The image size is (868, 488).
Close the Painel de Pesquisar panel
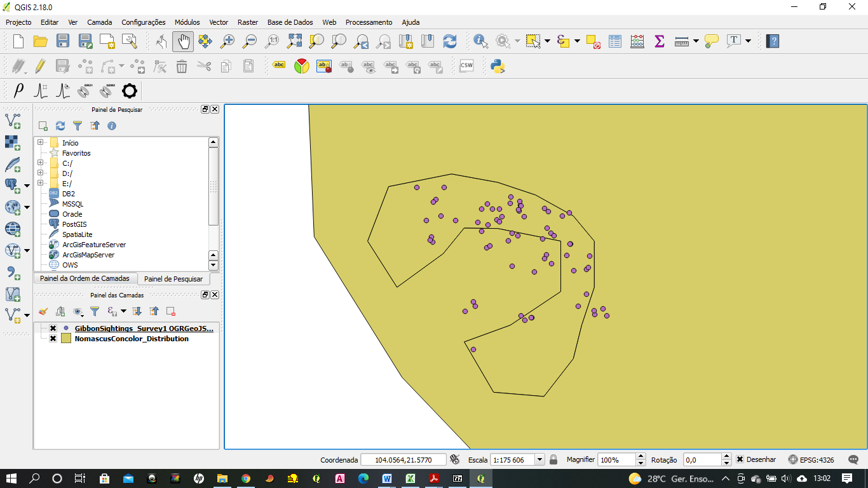pyautogui.click(x=215, y=109)
